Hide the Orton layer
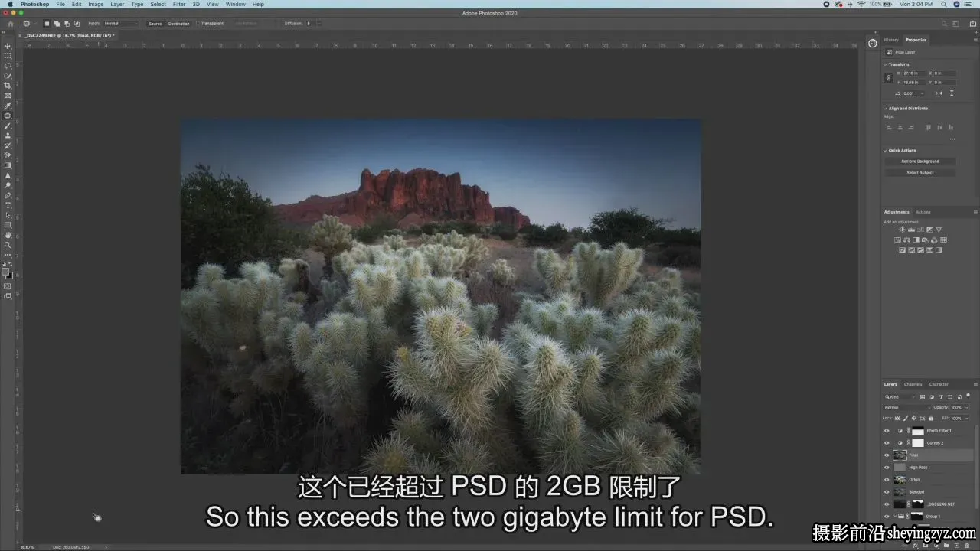The height and width of the screenshot is (551, 980). coord(887,480)
